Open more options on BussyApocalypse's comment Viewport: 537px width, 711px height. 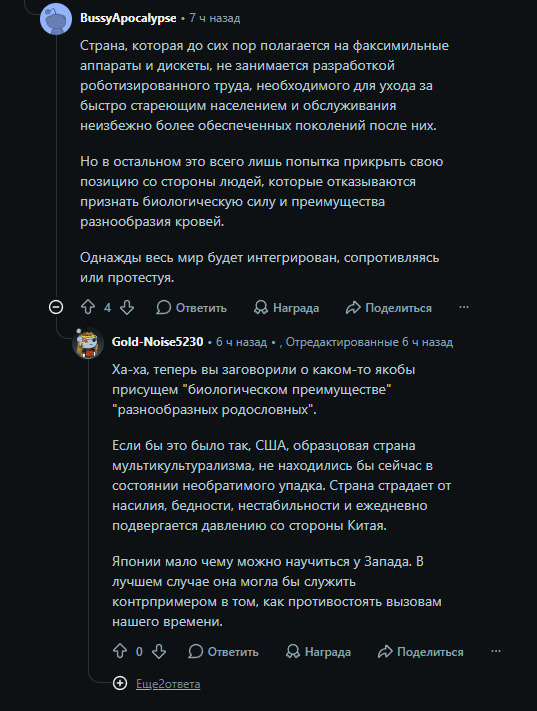(x=464, y=307)
